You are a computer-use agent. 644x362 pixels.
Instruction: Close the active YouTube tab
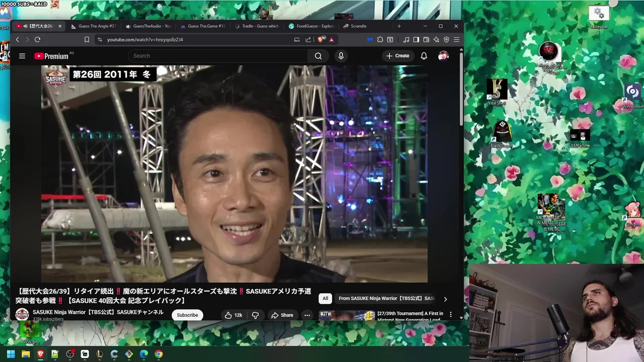(x=60, y=26)
